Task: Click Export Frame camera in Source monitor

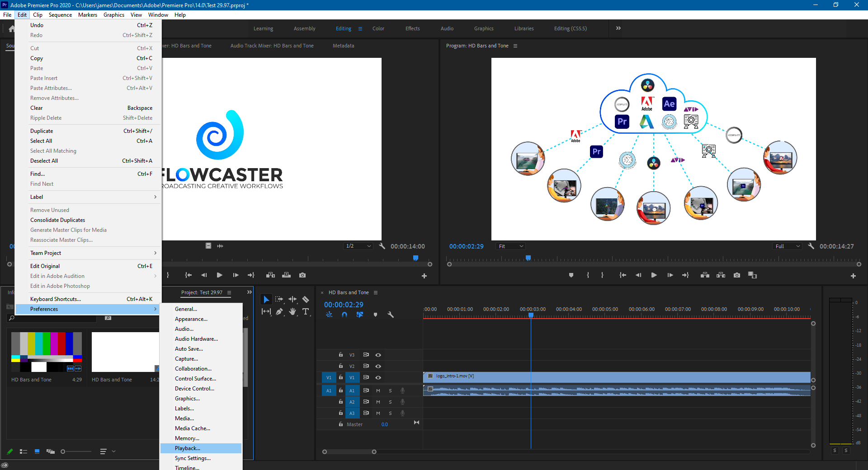Action: tap(302, 275)
